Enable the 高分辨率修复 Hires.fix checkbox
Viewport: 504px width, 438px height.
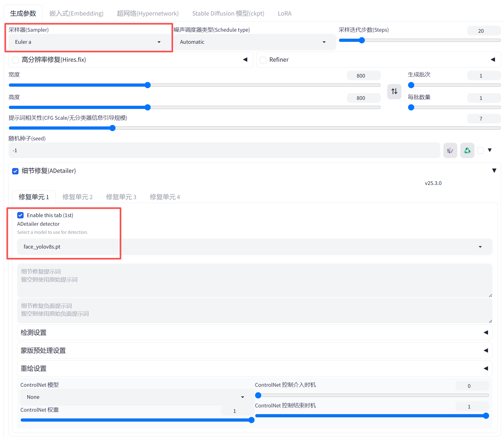pos(16,60)
